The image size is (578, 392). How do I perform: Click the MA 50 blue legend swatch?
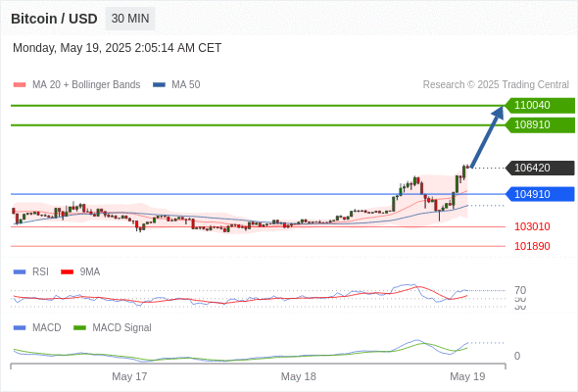(x=159, y=85)
